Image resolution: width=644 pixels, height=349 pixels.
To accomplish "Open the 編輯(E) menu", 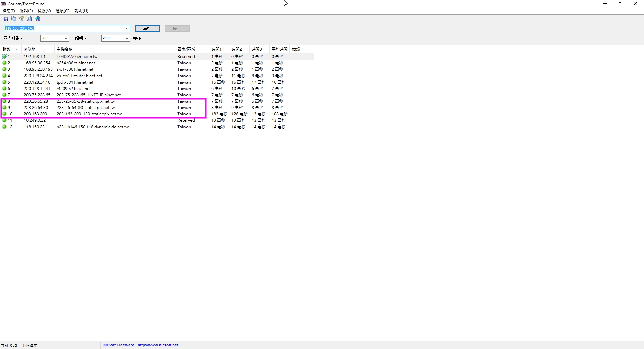I will coord(26,11).
